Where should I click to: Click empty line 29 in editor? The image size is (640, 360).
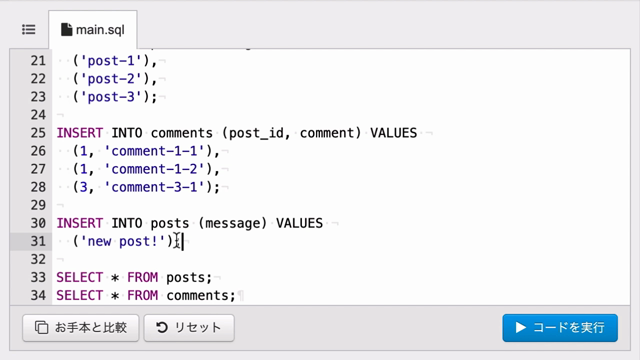click(341, 205)
